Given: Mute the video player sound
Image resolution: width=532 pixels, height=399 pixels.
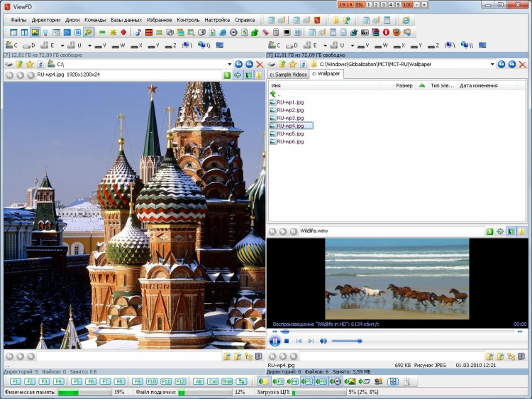Looking at the screenshot, I should pyautogui.click(x=323, y=341).
